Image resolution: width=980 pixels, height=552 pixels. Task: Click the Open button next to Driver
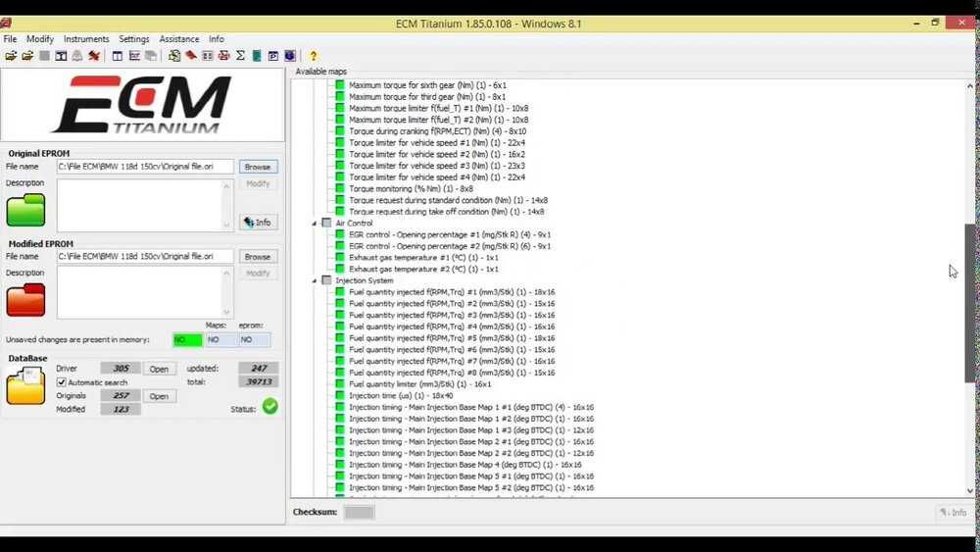159,369
